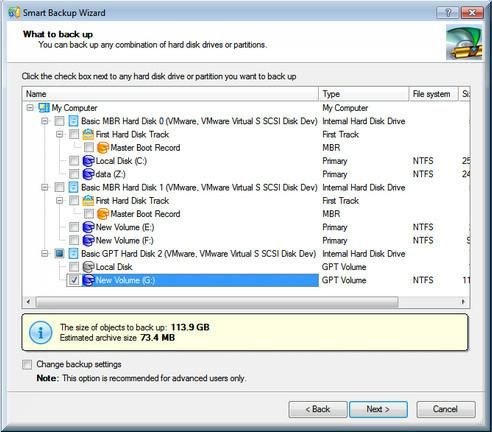Image resolution: width=492 pixels, height=432 pixels.
Task: Check the New Volume (E:) checkbox
Action: point(74,227)
